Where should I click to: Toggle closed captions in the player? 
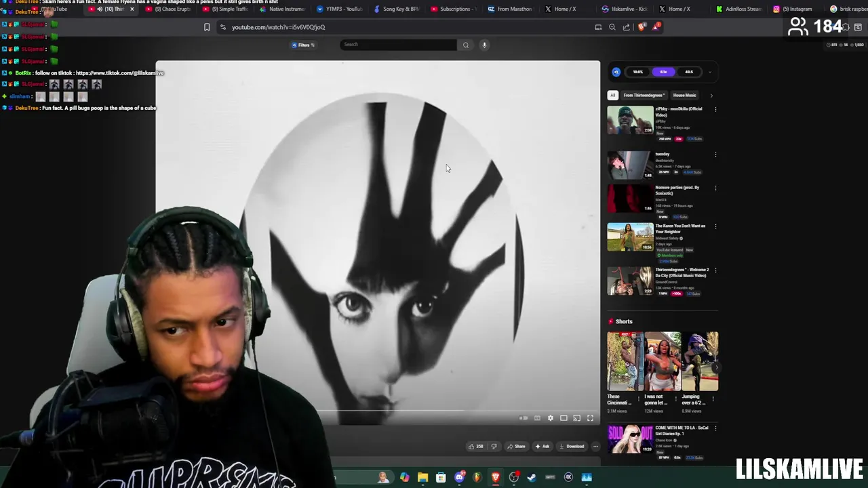coord(537,418)
